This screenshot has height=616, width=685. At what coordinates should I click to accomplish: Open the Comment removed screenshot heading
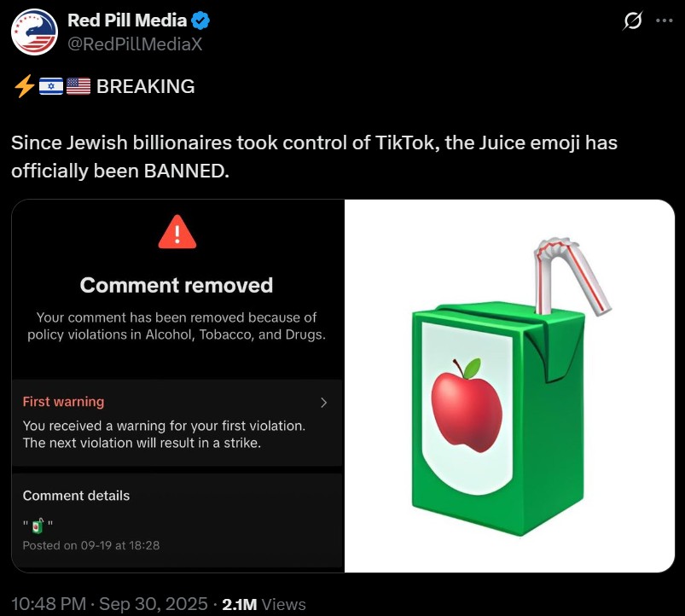click(177, 285)
